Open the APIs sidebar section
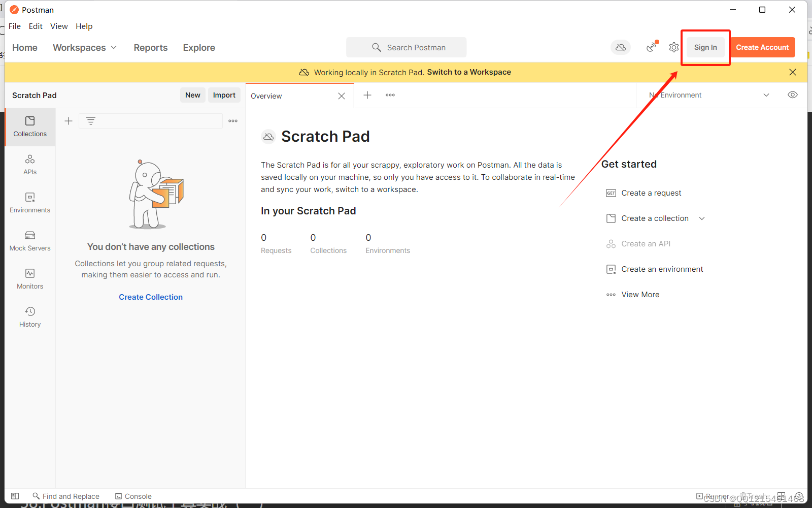This screenshot has width=812, height=508. coord(30,165)
